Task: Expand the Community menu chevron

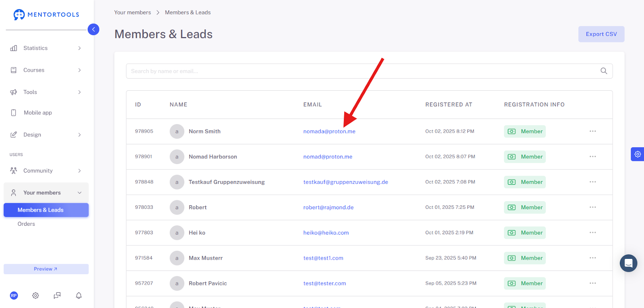Action: (x=80, y=171)
